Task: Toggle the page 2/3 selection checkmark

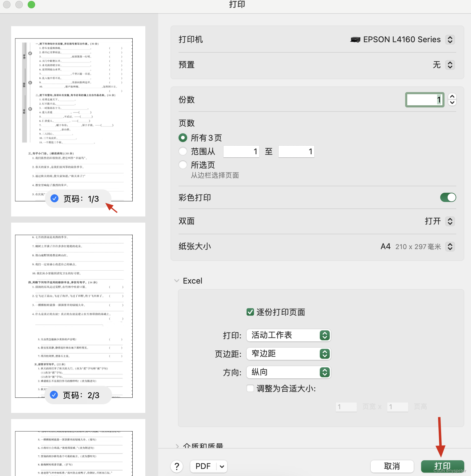Action: tap(54, 395)
